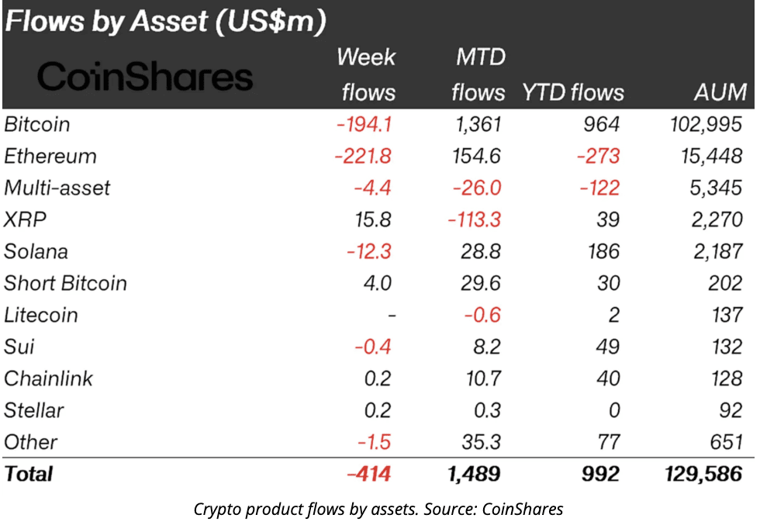The image size is (760, 532).
Task: Click the Short Bitcoin row label
Action: (x=65, y=283)
